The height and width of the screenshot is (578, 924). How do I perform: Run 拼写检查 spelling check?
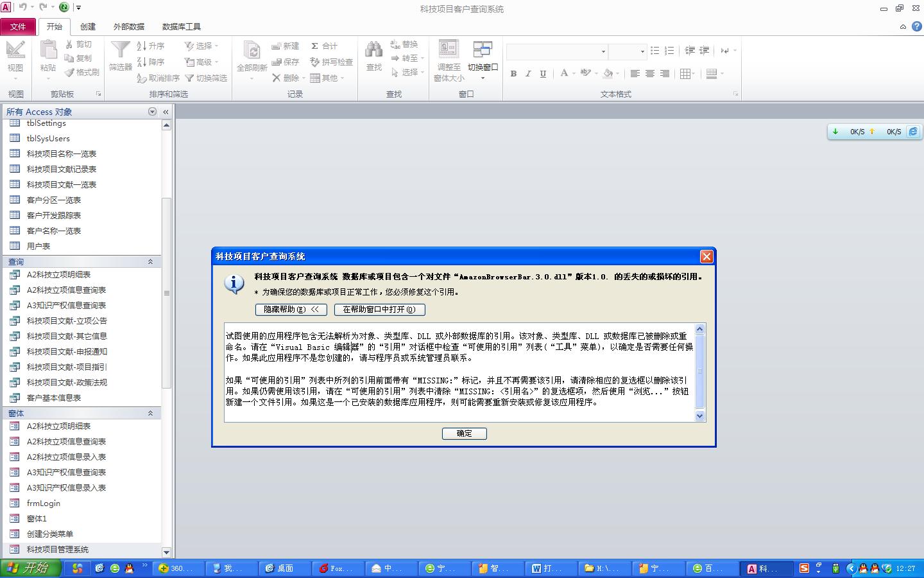pos(331,62)
